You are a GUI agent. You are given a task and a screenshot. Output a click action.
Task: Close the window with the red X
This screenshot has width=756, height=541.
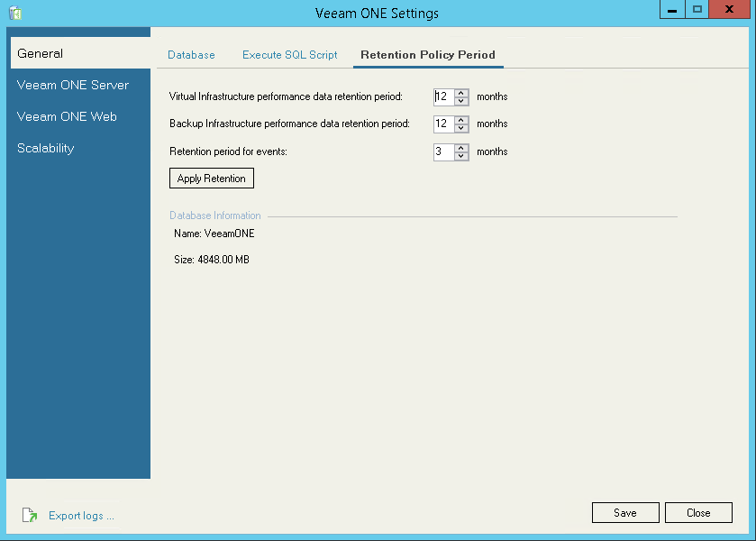click(730, 9)
